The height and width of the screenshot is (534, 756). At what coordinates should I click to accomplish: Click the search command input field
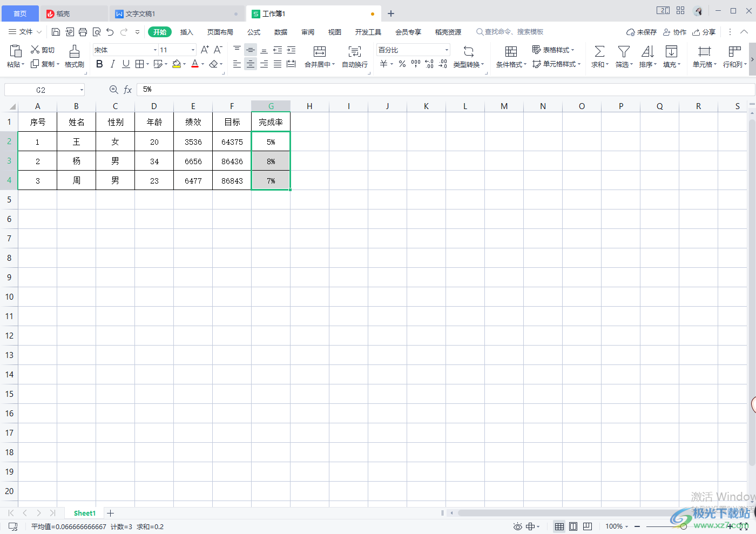(x=514, y=32)
